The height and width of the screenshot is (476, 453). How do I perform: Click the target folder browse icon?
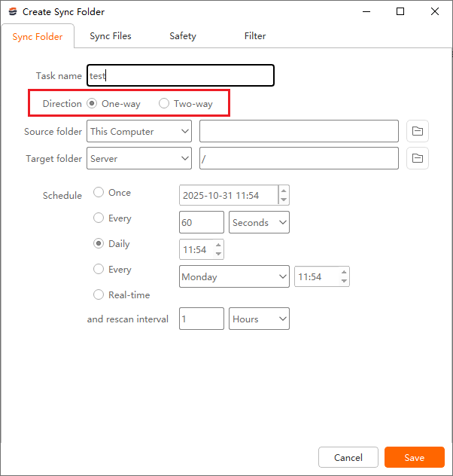(418, 158)
